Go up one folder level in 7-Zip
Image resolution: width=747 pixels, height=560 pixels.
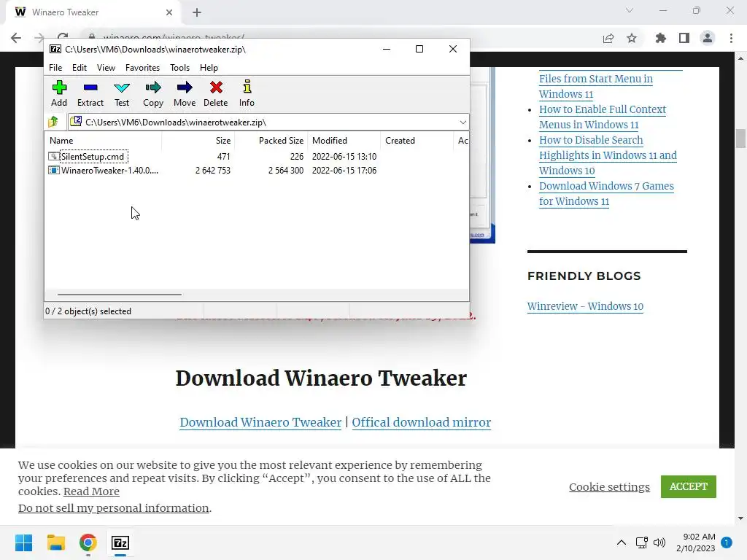pyautogui.click(x=53, y=122)
